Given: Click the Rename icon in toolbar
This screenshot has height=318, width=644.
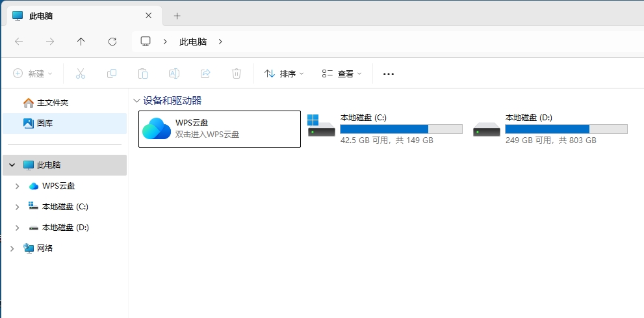Looking at the screenshot, I should [174, 73].
